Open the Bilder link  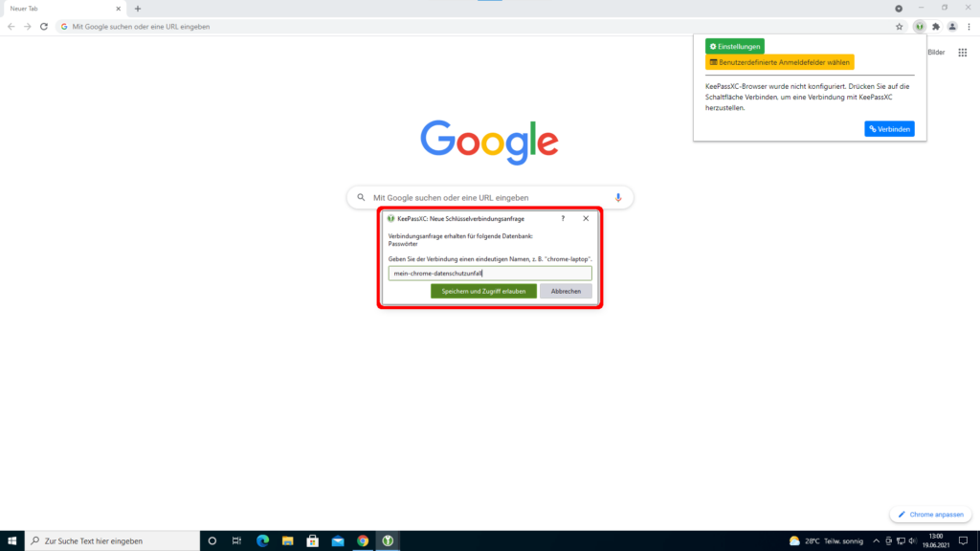click(x=936, y=53)
